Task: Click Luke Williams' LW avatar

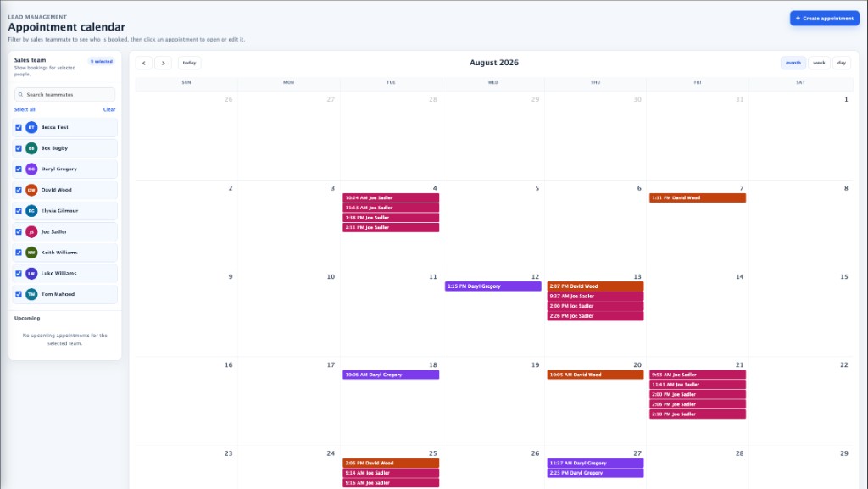Action: pos(31,273)
